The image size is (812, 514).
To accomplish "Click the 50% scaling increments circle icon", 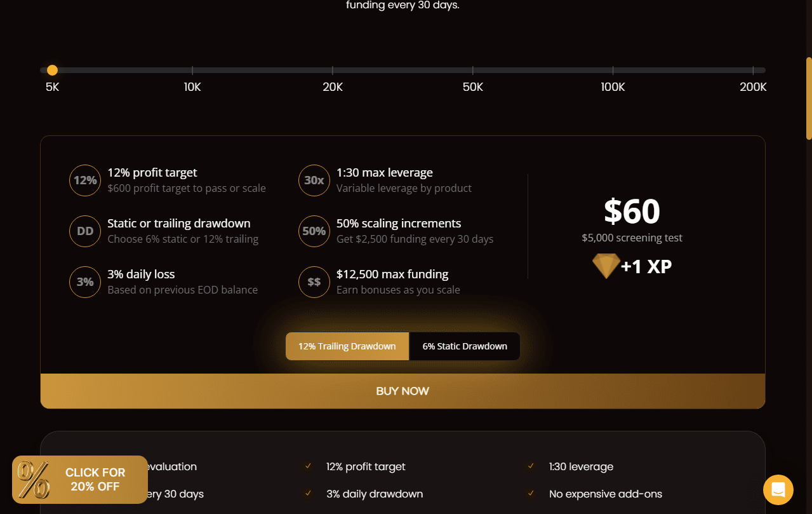I will [314, 231].
